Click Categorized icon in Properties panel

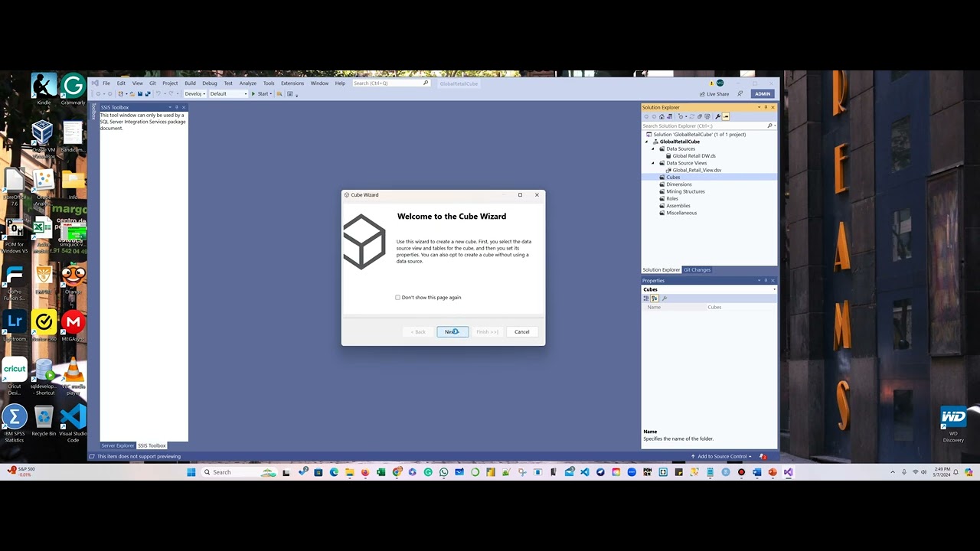click(x=646, y=298)
